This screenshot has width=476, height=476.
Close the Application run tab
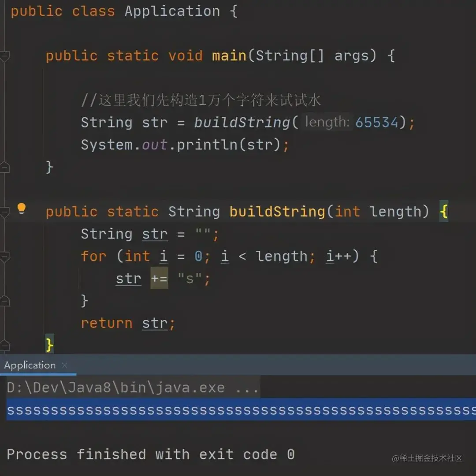[x=64, y=365]
